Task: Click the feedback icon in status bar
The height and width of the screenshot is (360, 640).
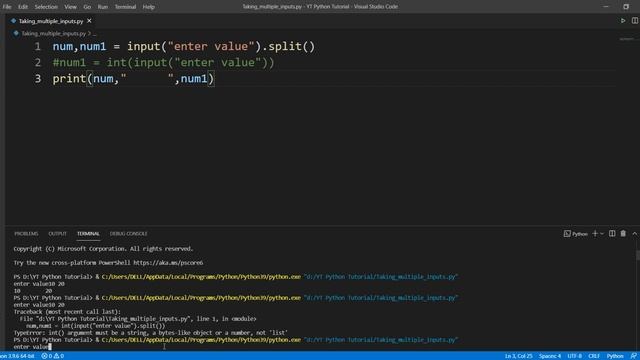Action: (x=633, y=356)
